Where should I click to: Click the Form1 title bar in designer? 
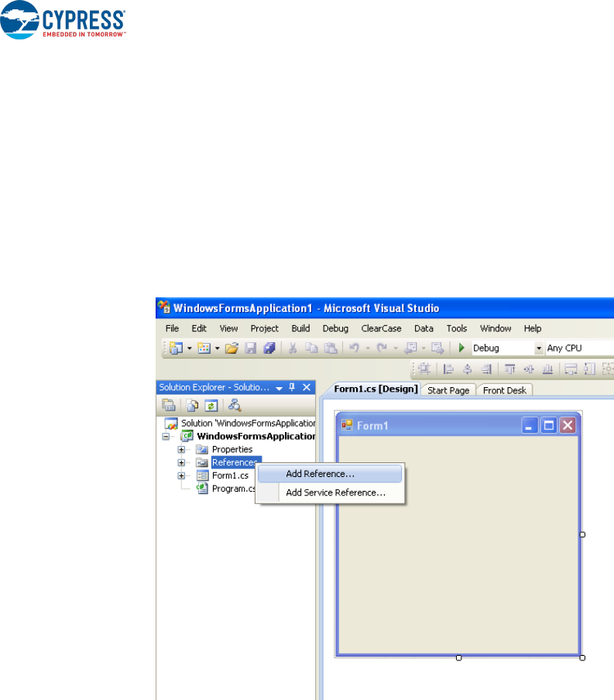point(458,425)
